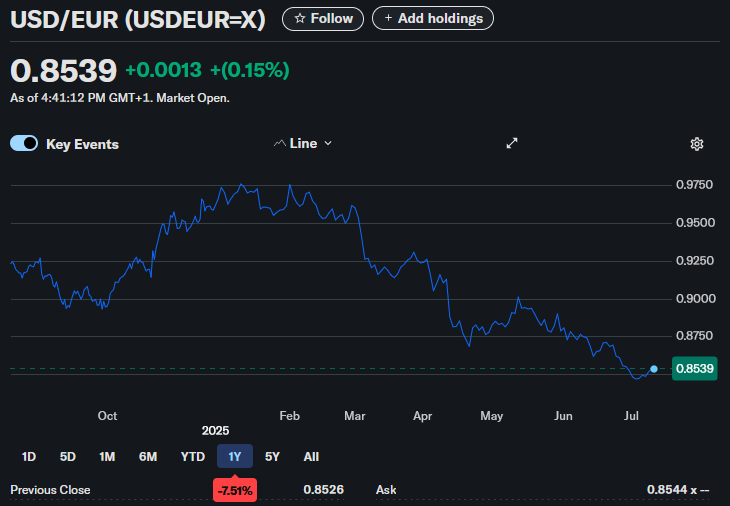The width and height of the screenshot is (730, 506).
Task: Click the 0.8750 y-axis label
Action: pyautogui.click(x=694, y=336)
